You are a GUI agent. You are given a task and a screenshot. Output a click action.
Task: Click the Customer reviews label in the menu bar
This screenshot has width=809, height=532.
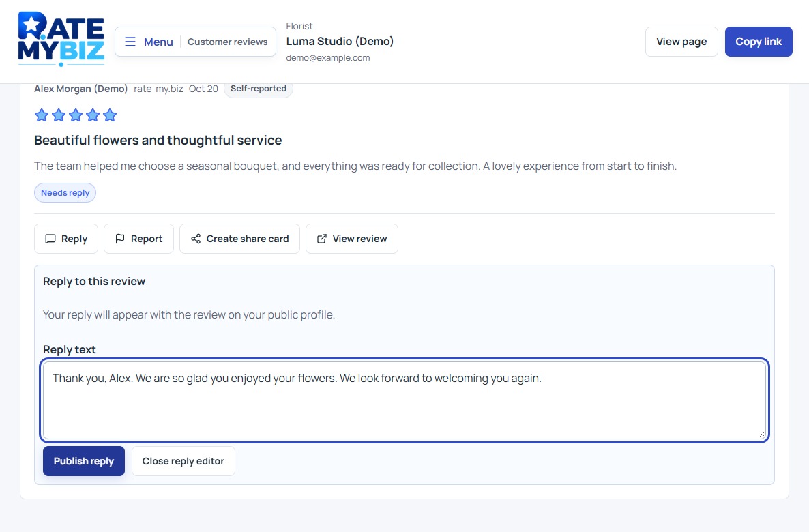click(228, 42)
